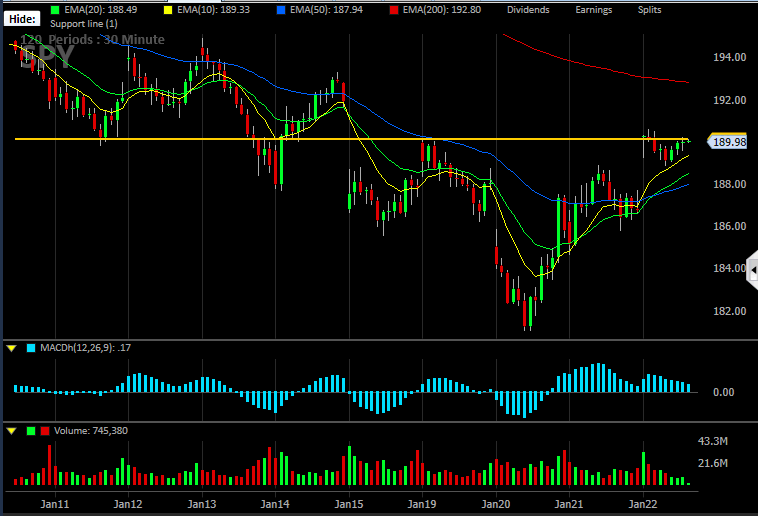
Task: Hide Earnings markers
Action: [x=593, y=10]
